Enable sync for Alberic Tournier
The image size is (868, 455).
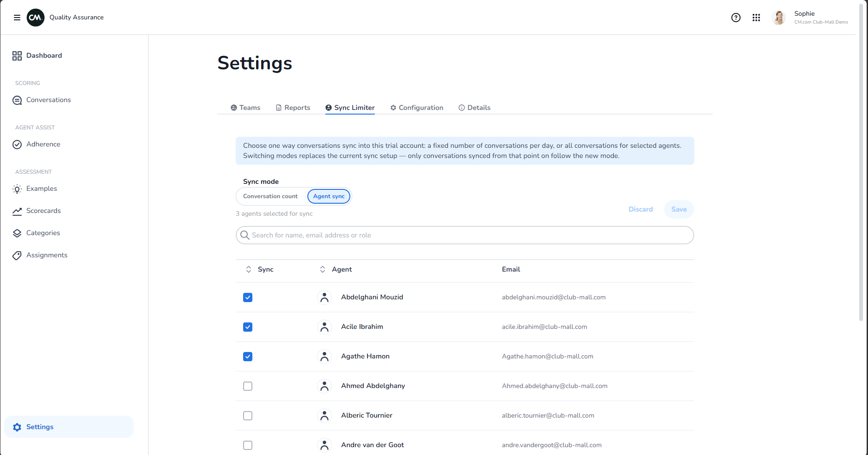[x=248, y=416]
